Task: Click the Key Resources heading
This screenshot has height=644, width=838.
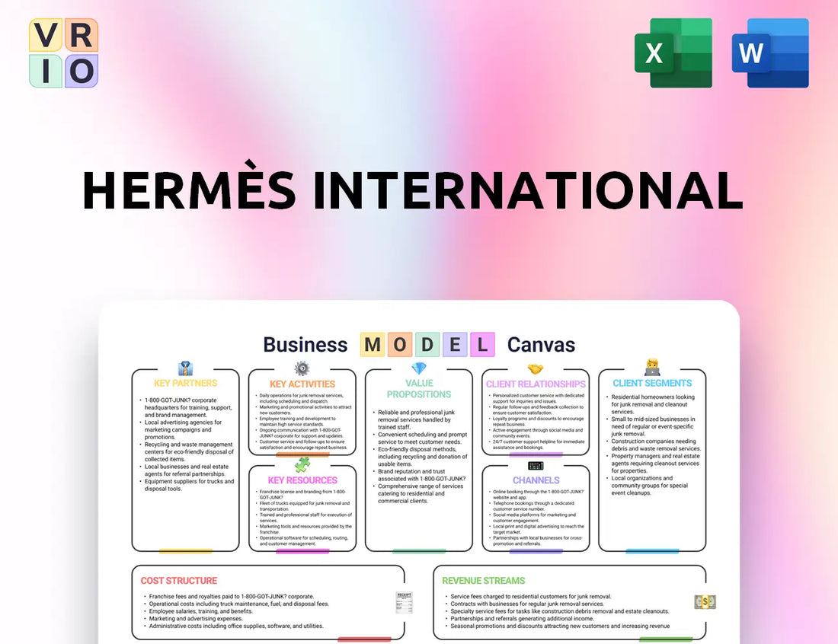Action: [x=302, y=480]
